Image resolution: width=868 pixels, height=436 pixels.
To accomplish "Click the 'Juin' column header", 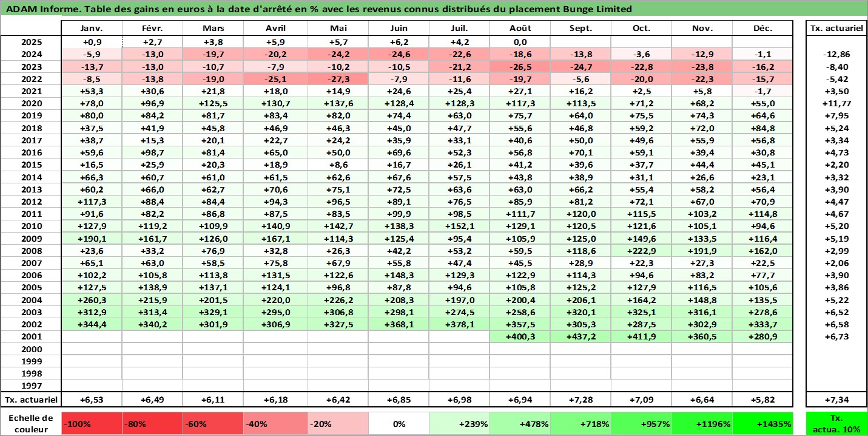I will (x=399, y=29).
